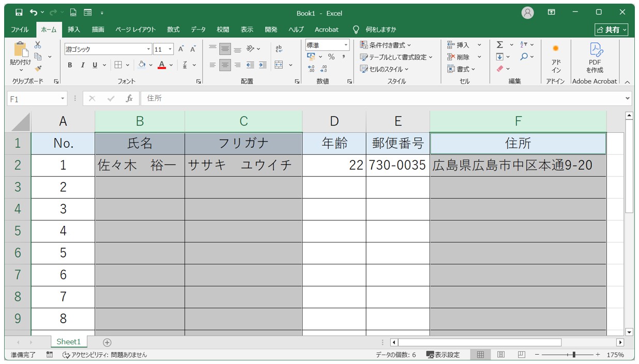Open the font size dropdown

click(171, 49)
